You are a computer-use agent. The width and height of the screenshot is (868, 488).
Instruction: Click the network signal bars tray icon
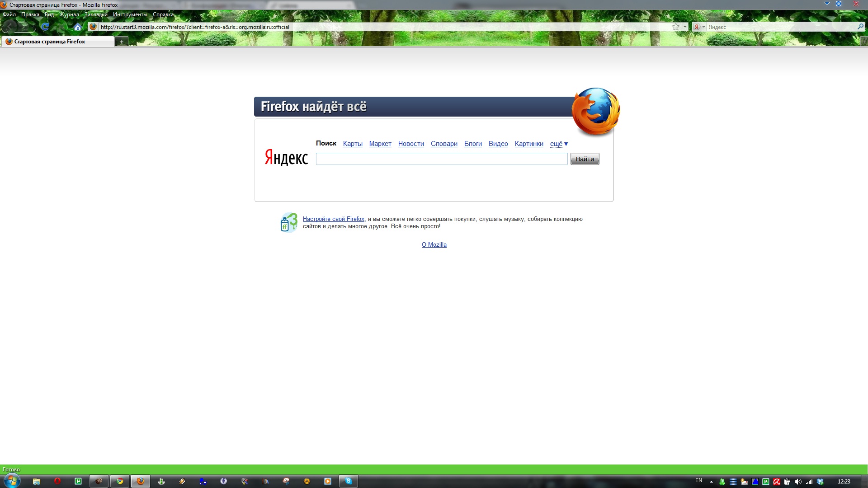point(809,482)
